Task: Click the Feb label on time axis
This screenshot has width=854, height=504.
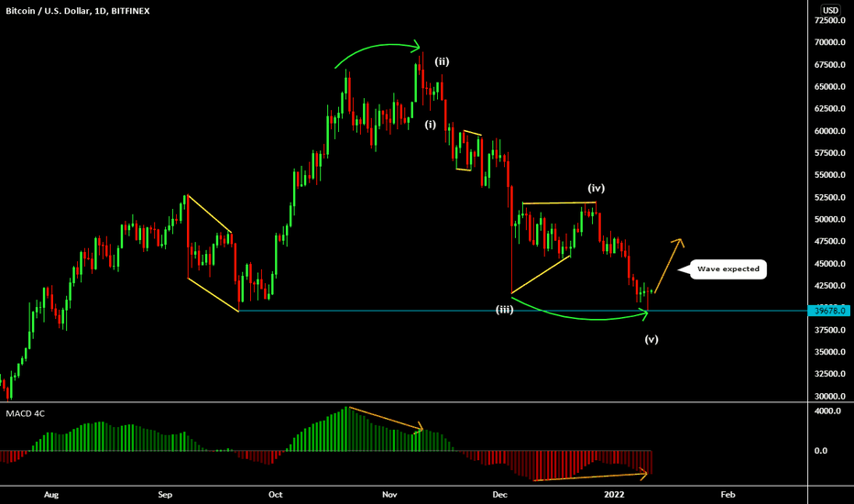Action: (728, 495)
